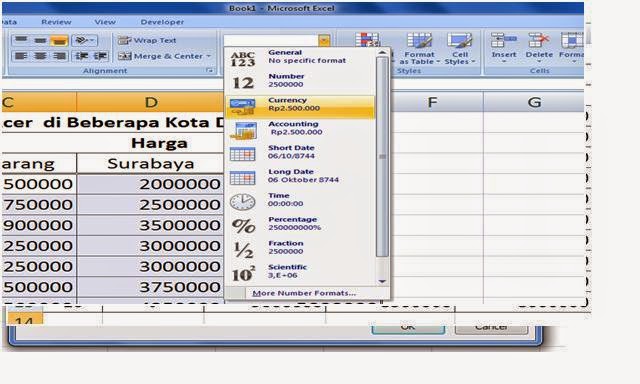Image resolution: width=640 pixels, height=384 pixels.
Task: Align text left icon
Action: (x=21, y=56)
